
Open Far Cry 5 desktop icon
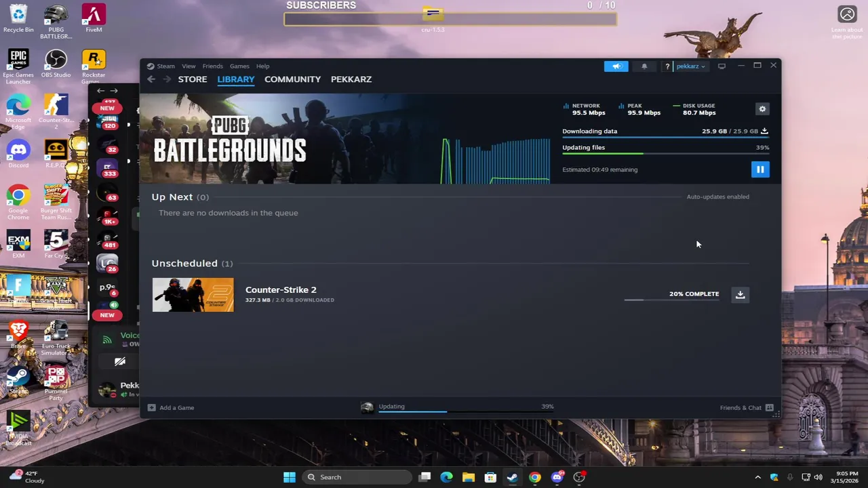pyautogui.click(x=56, y=245)
